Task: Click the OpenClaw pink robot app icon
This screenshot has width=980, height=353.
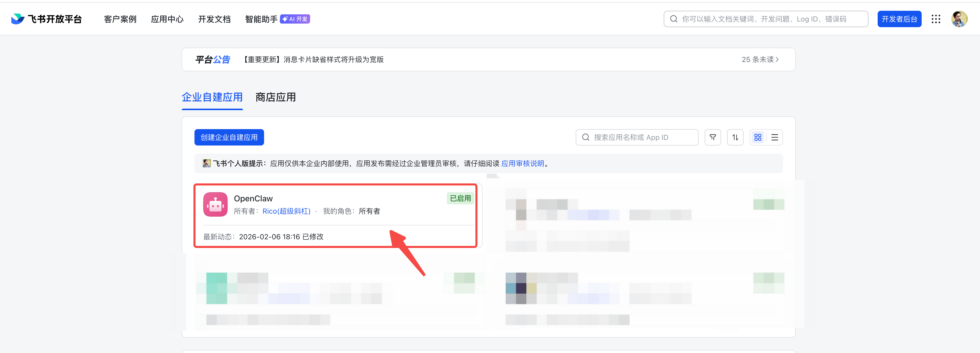Action: coord(215,204)
